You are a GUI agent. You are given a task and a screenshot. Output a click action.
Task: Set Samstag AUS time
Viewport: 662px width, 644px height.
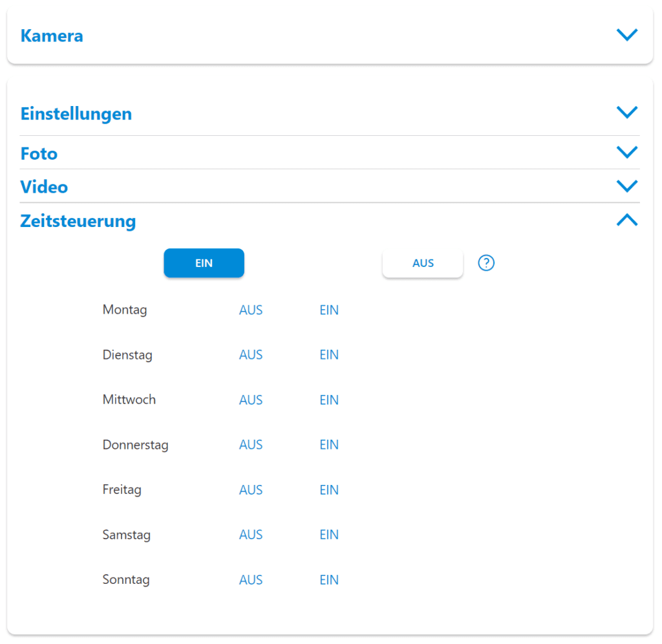(x=251, y=535)
